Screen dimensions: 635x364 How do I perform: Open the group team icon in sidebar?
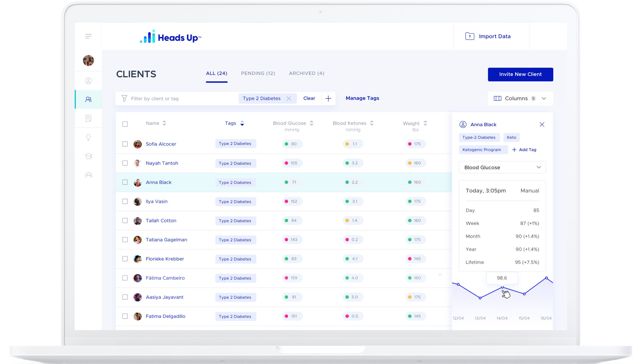88,175
